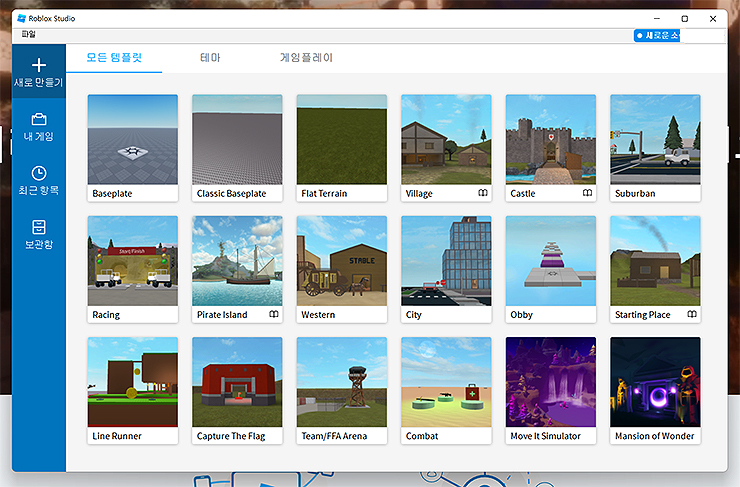Switch to the 게임플레이 tab
This screenshot has width=740, height=487.
[306, 58]
